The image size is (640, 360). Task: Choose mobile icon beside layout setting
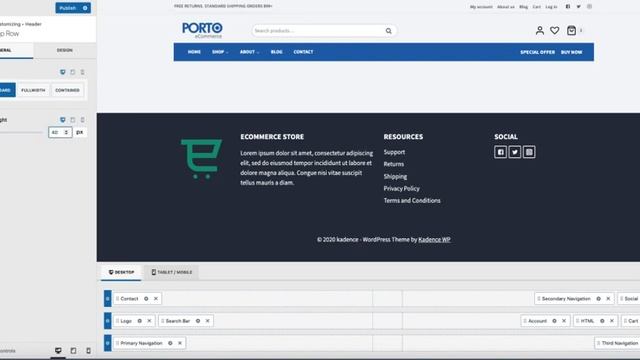pos(82,72)
